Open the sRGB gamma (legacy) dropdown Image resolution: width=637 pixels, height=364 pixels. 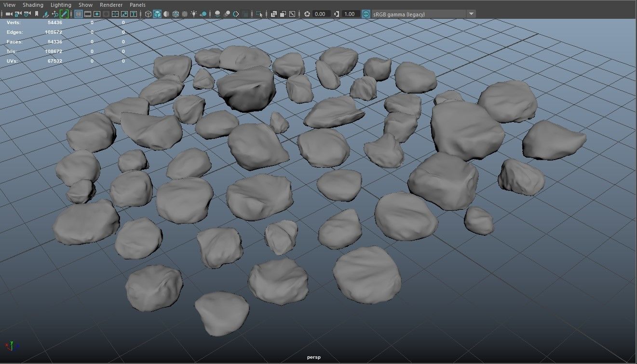(423, 14)
